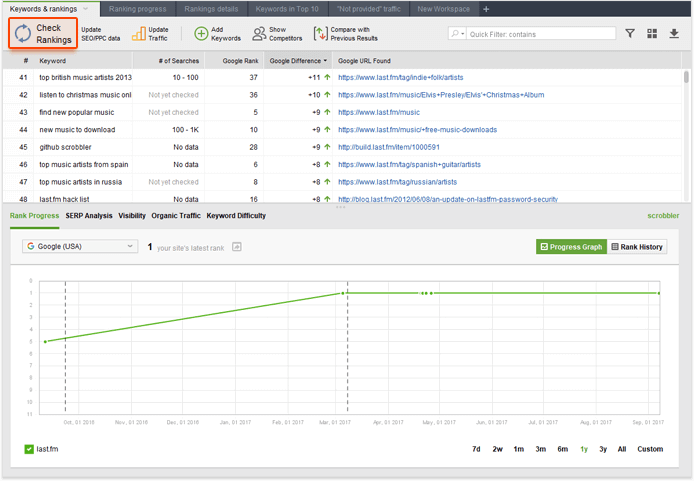The image size is (694, 481).
Task: Set graph range to 3y
Action: 603,449
